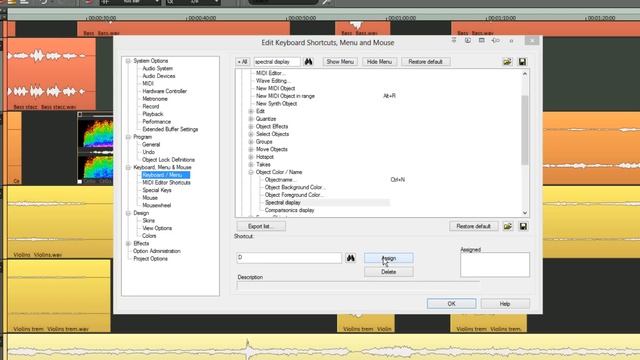Select Hardware Controller in the options tree
This screenshot has width=640, height=360.
point(164,91)
